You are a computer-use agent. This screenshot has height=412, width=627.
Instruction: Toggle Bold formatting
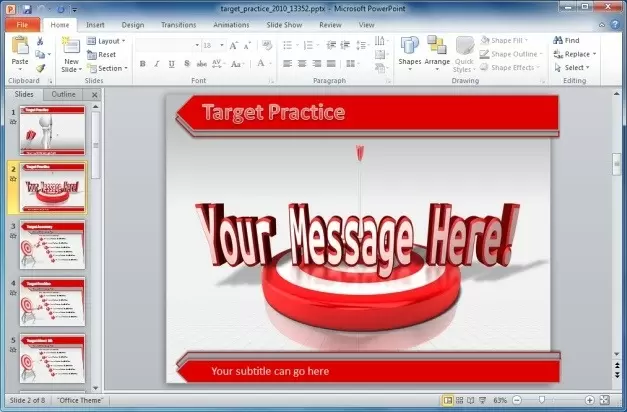[x=142, y=63]
